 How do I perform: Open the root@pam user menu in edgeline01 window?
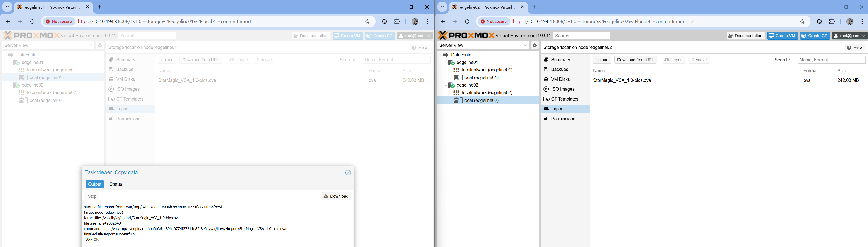(x=415, y=36)
